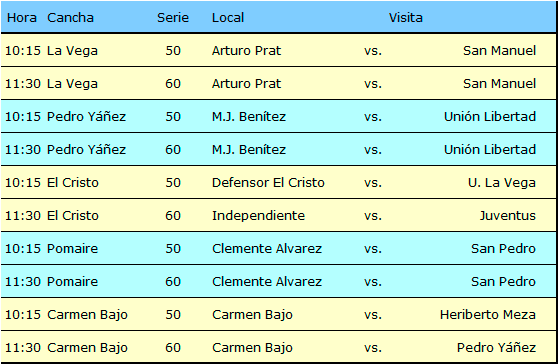Click San Pedro in the 11:30 Pomaire row

[x=503, y=281]
